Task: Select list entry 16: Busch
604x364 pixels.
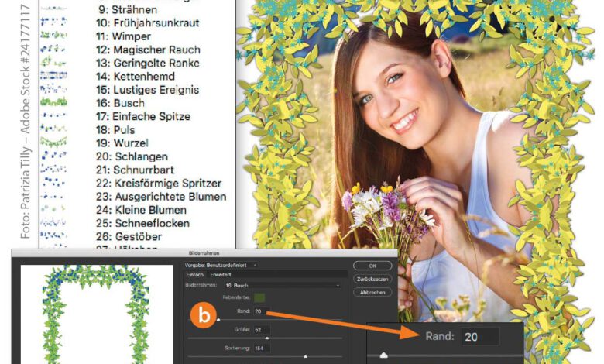Action: 120,103
